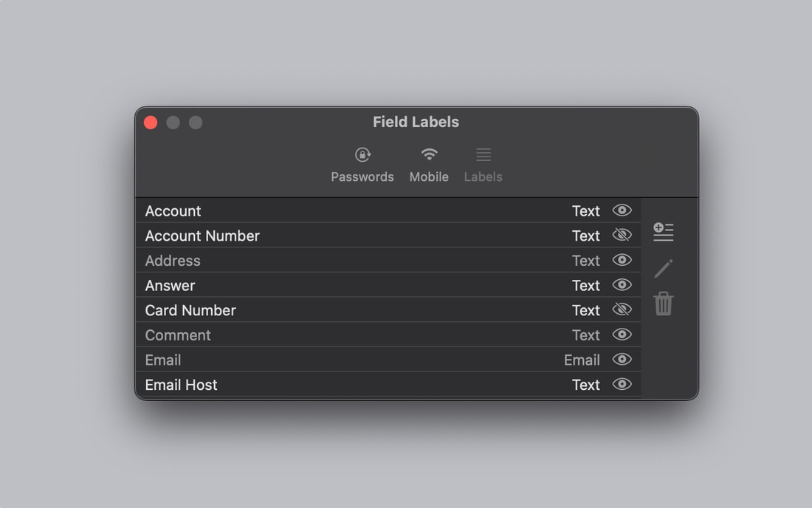Select the Card Number label row
Viewport: 812px width, 508px height.
[388, 310]
